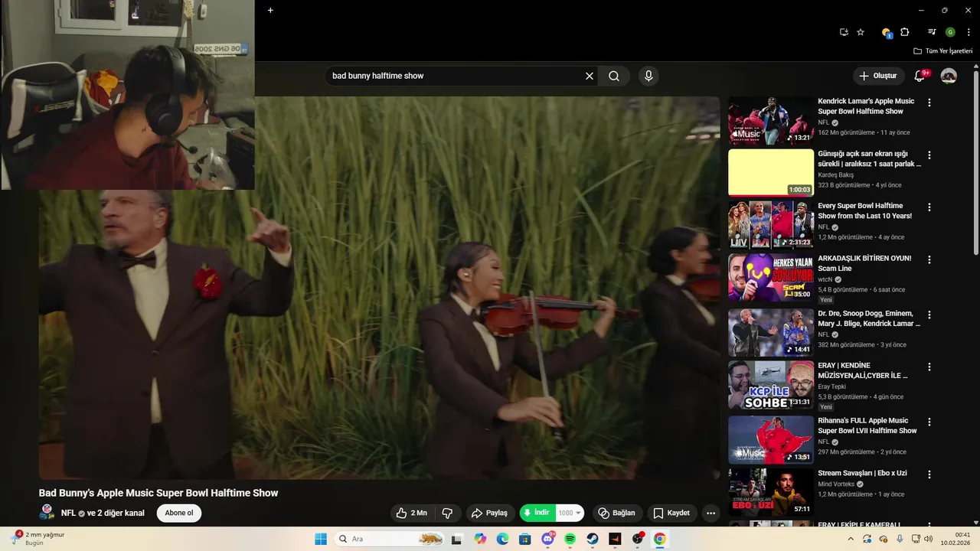The width and height of the screenshot is (980, 551).
Task: Open Microsoft Store from the taskbar
Action: [x=525, y=539]
